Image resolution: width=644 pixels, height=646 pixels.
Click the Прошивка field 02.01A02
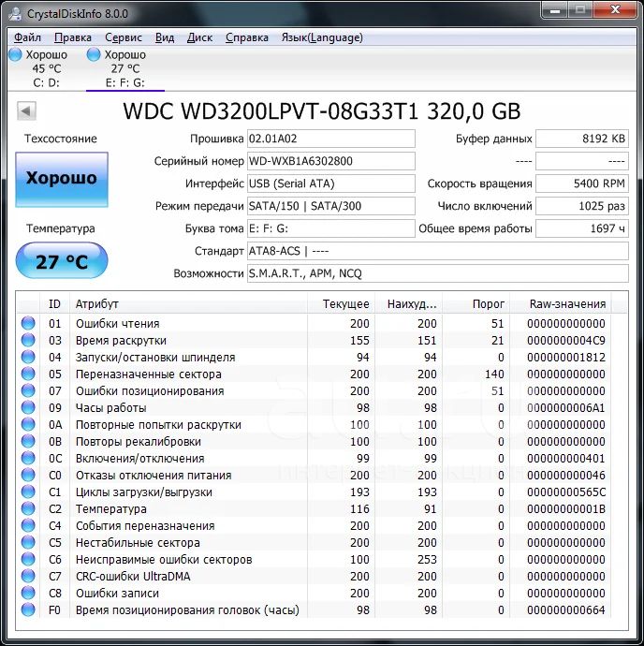330,139
